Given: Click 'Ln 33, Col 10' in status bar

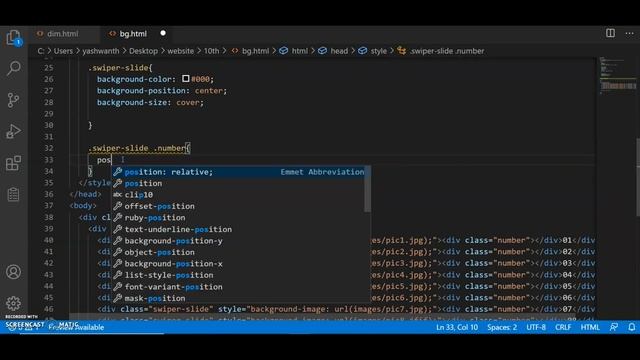Looking at the screenshot, I should click(x=457, y=327).
